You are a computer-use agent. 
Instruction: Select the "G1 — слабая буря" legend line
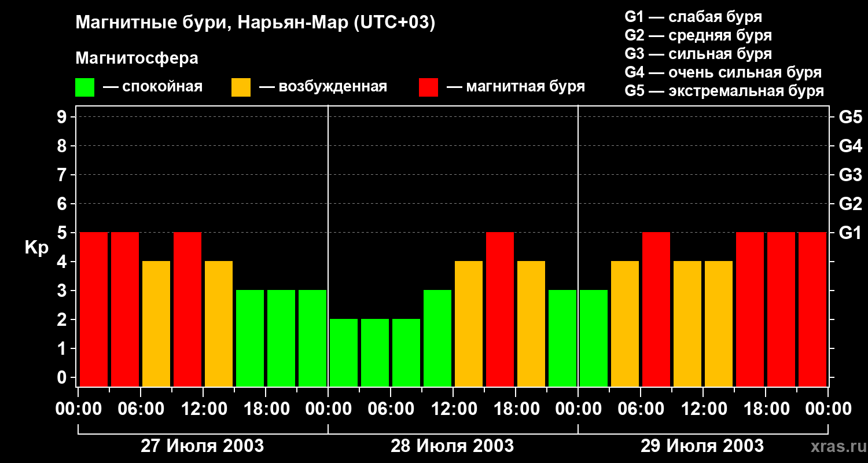[693, 16]
